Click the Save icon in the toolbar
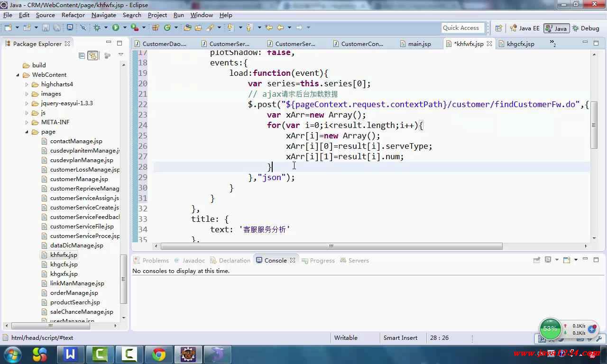Viewport: 607px width, 364px height. pyautogui.click(x=46, y=28)
